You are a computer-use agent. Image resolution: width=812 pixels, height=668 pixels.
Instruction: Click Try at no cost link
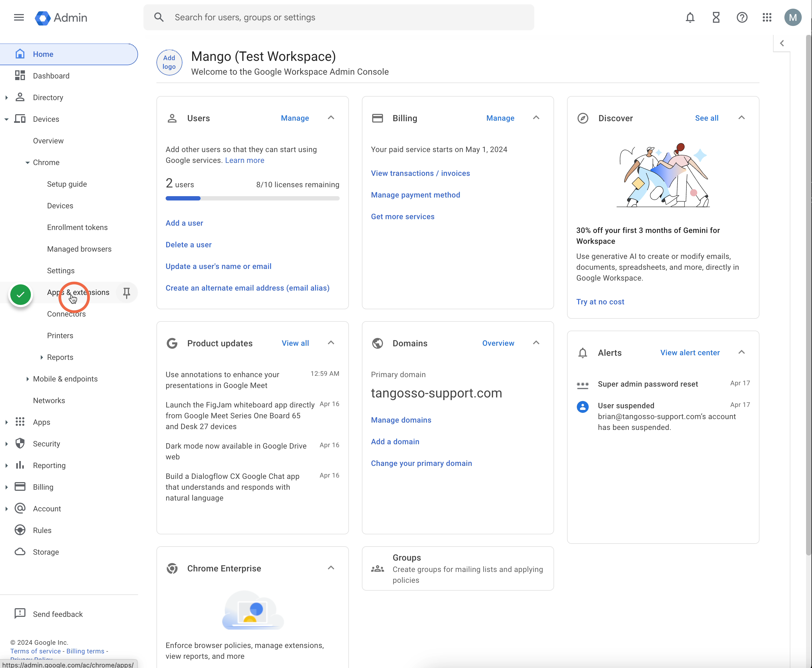(x=600, y=302)
